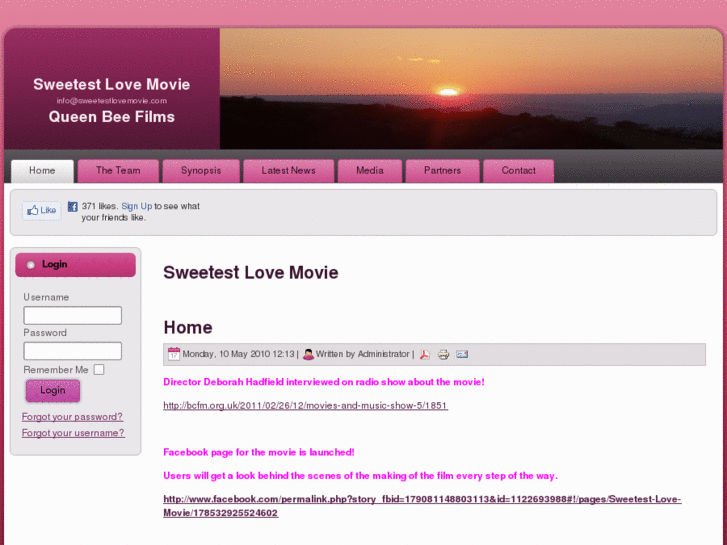The image size is (727, 545).
Task: Open the bcfm.org.uk radio show link
Action: click(306, 405)
